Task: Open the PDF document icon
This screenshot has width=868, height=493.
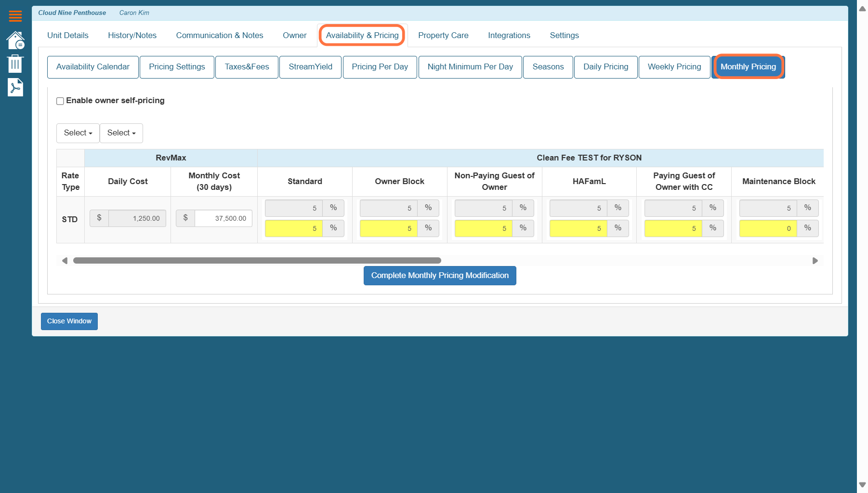Action: (15, 87)
